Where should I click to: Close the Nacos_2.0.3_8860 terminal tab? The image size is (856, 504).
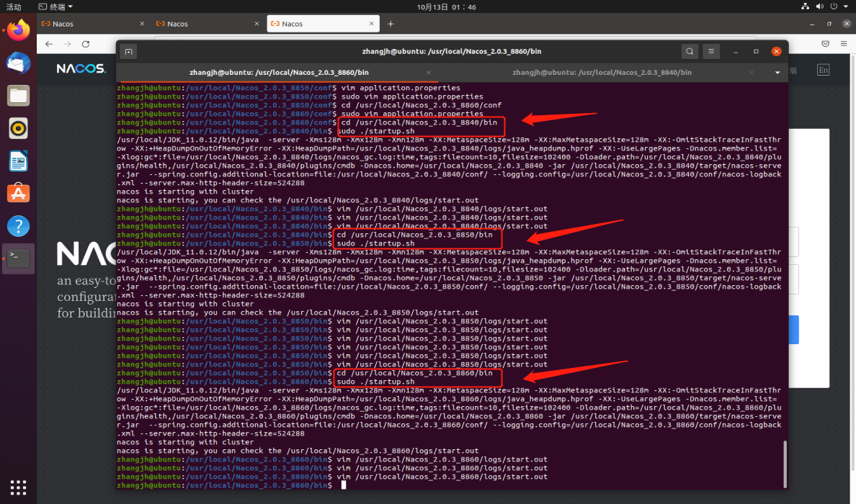coord(429,73)
